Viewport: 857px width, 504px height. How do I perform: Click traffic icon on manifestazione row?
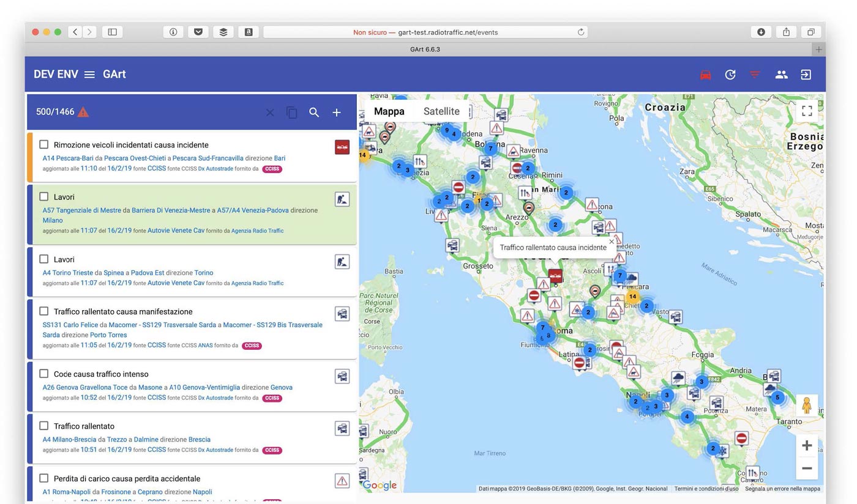pos(342,314)
